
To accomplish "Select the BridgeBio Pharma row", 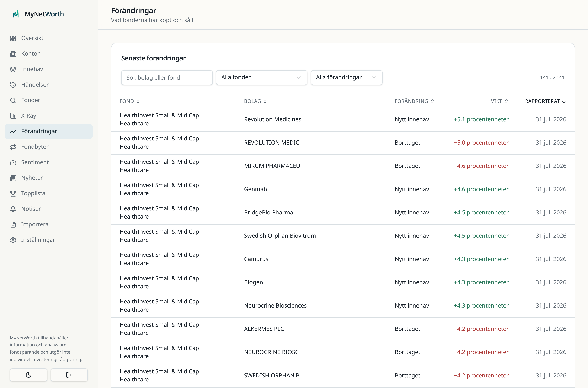I will click(343, 213).
